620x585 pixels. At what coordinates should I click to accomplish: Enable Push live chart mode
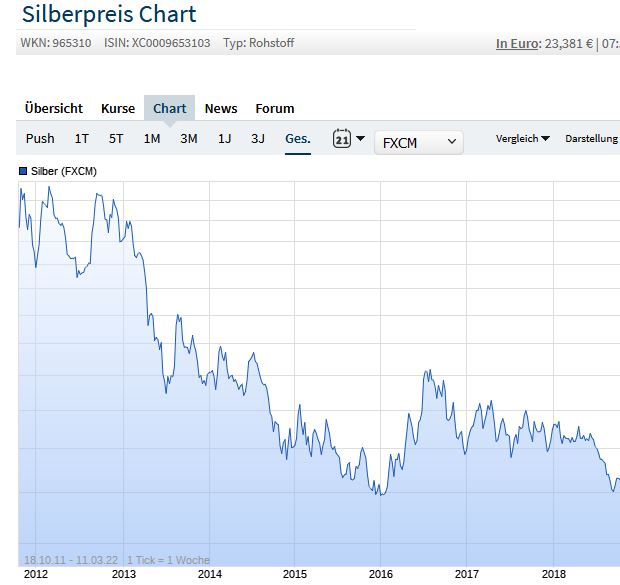pyautogui.click(x=41, y=139)
